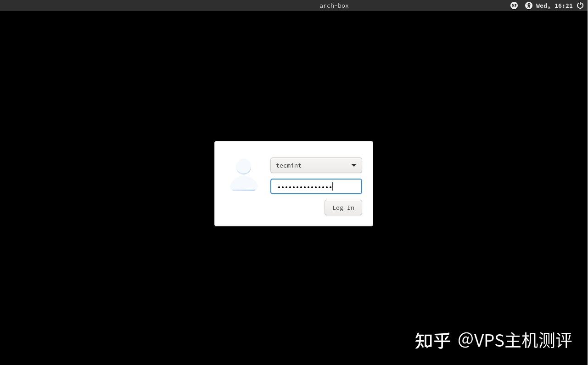Click the power symbol in the top bar
This screenshot has height=365, width=588.
tap(580, 6)
